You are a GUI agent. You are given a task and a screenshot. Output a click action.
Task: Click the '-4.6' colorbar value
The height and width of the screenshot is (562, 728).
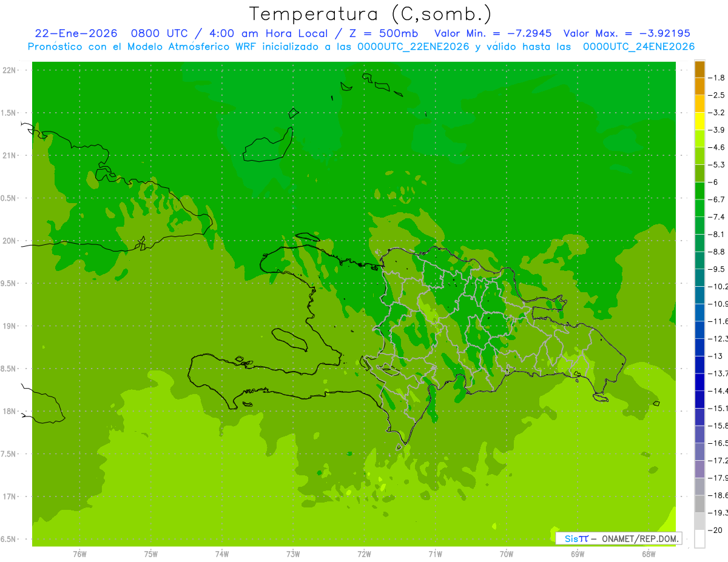pos(716,147)
